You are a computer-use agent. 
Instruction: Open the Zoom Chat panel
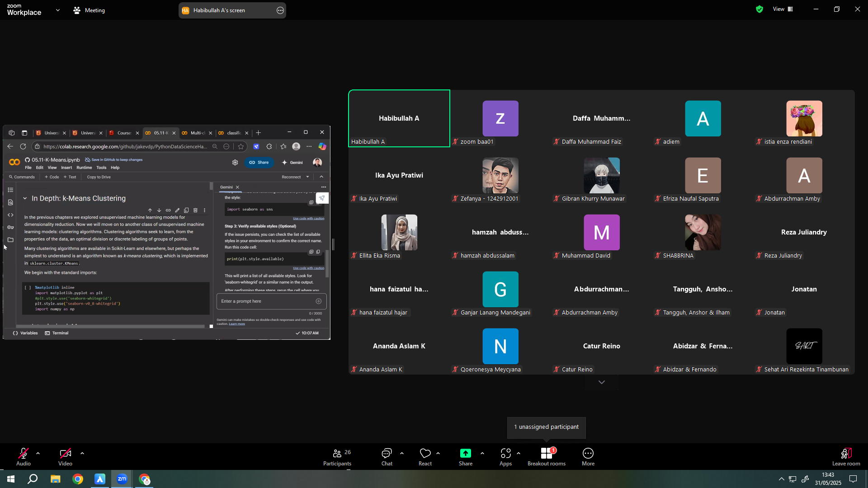(x=387, y=457)
